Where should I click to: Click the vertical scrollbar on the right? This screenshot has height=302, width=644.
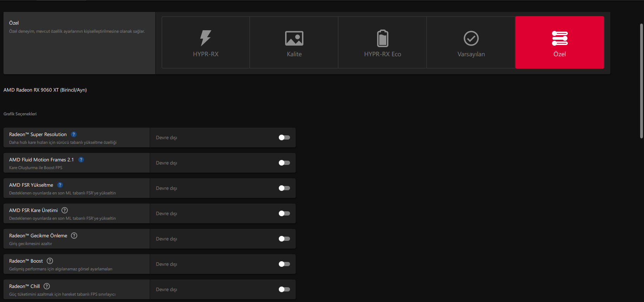click(641, 81)
